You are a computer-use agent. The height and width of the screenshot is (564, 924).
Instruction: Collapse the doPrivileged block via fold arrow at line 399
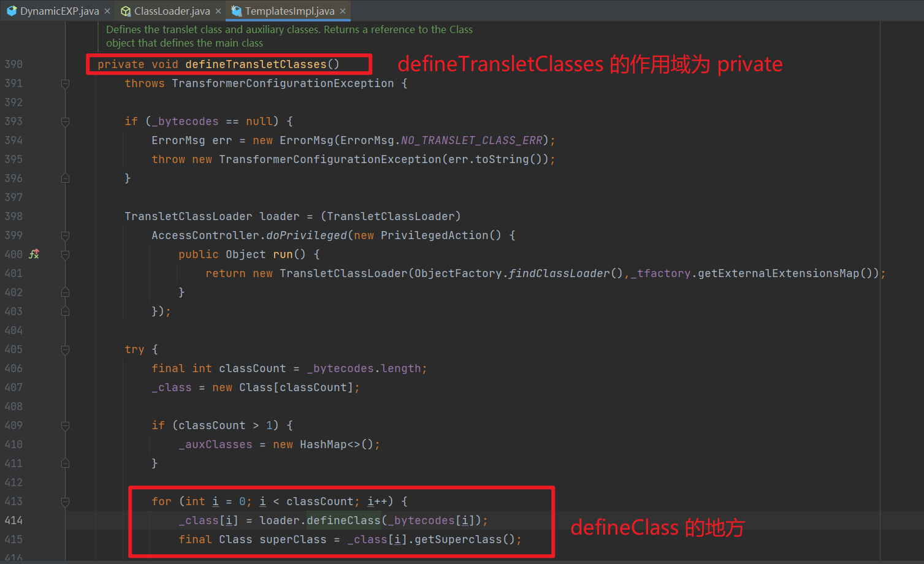tap(65, 235)
